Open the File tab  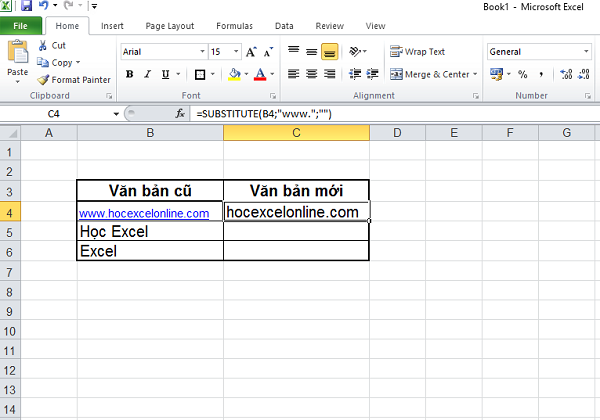21,26
